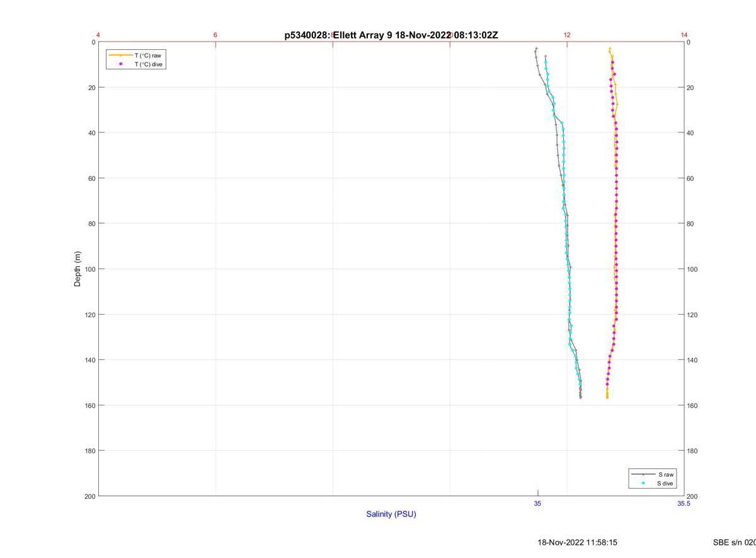The width and height of the screenshot is (756, 558).
Task: Click the magenta dot sample in temperature legend
Action: pyautogui.click(x=120, y=64)
